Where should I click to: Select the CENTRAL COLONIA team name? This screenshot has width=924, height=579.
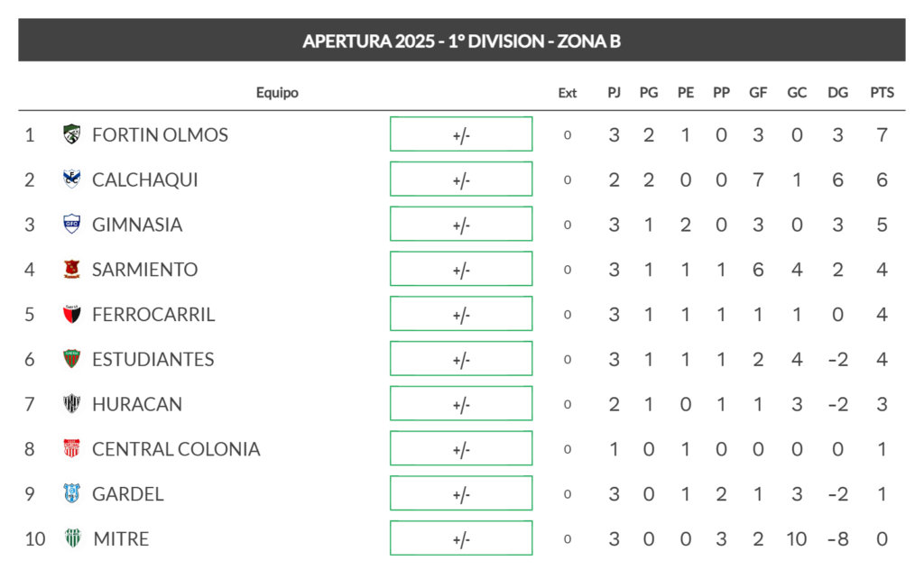176,449
